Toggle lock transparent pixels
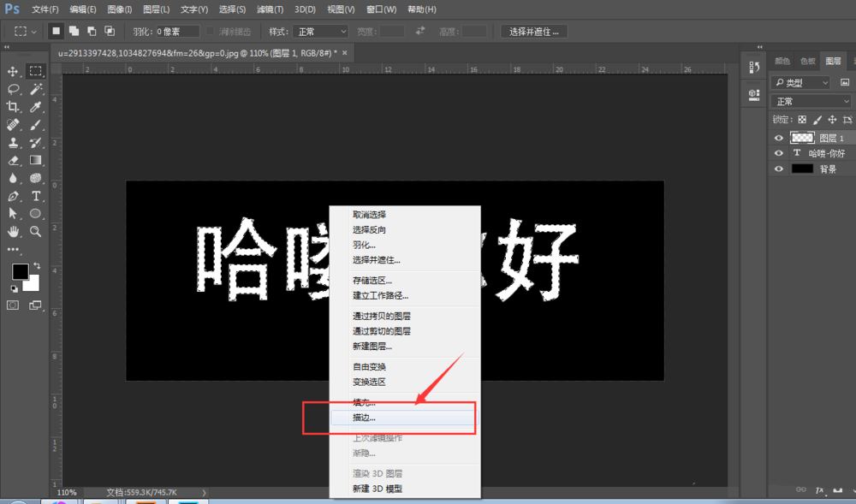 pos(802,120)
